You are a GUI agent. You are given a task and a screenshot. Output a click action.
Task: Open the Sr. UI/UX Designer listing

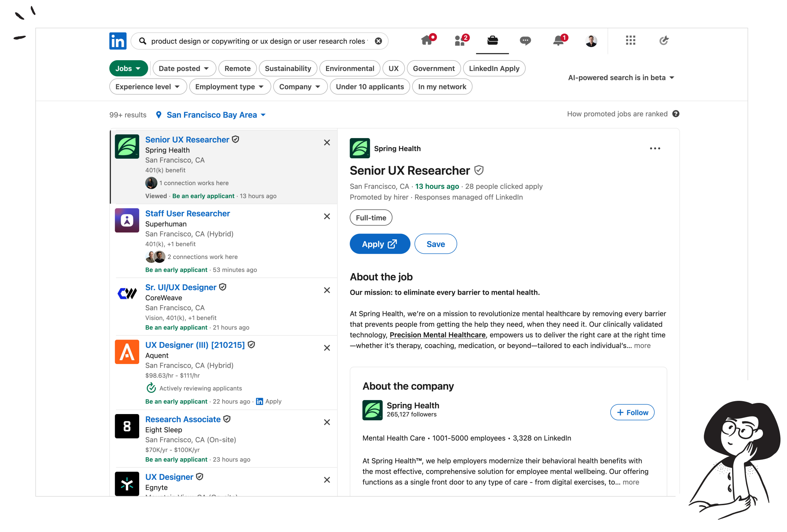(x=181, y=287)
